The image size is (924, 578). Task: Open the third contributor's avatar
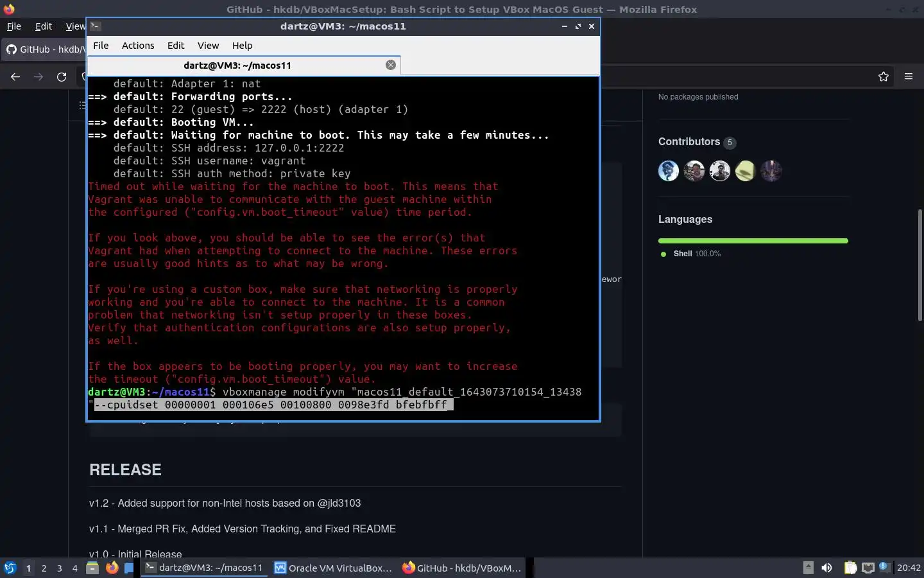point(720,171)
